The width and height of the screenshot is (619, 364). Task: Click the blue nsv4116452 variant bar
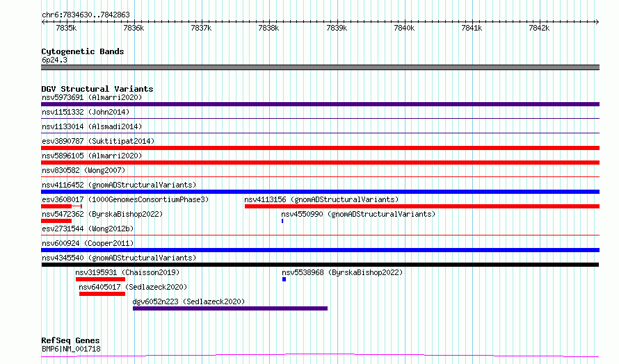click(x=320, y=192)
